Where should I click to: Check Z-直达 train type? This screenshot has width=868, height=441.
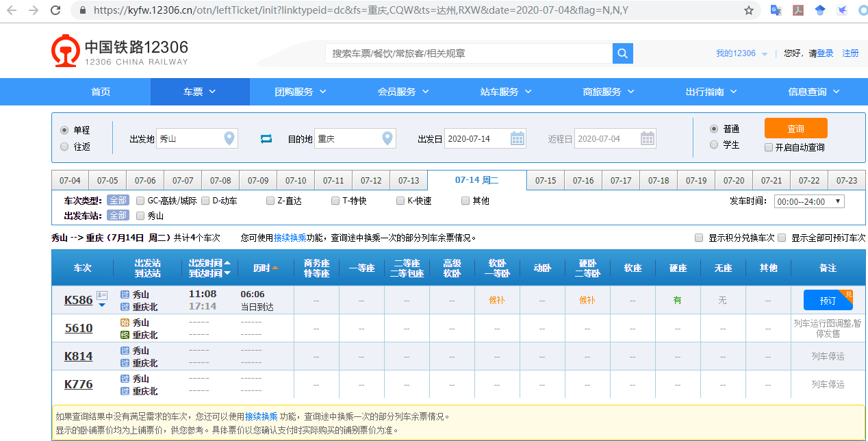270,201
